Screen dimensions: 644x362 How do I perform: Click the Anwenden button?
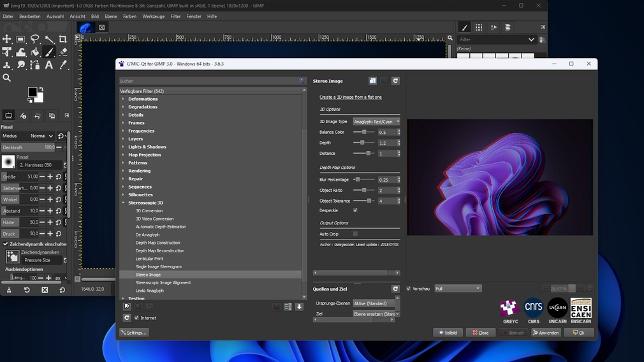(546, 333)
